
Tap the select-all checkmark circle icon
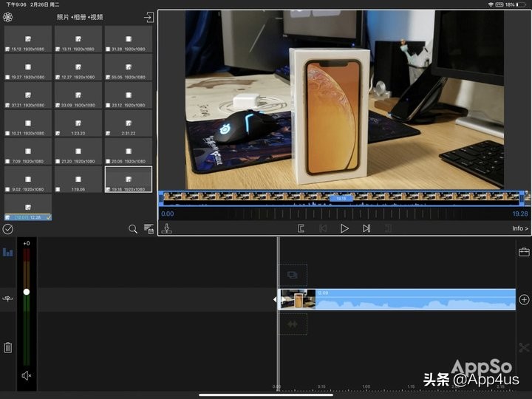[8, 229]
